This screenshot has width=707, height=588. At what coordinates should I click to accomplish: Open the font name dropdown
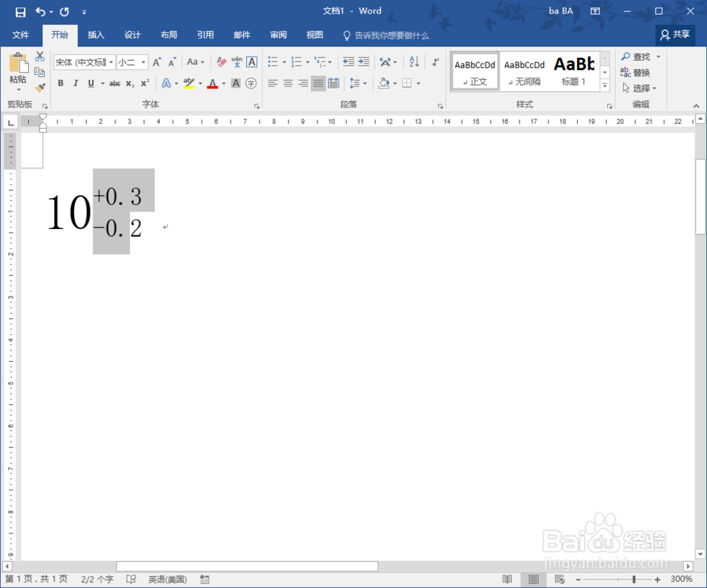tap(111, 62)
